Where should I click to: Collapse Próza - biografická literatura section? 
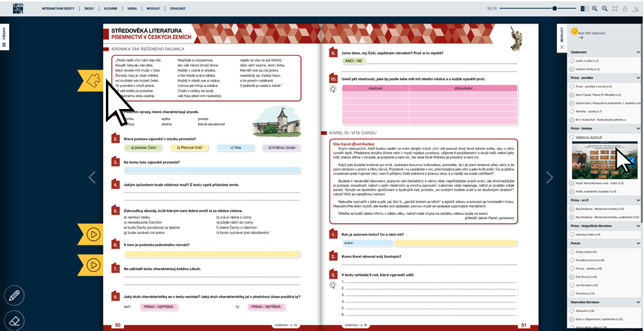pyautogui.click(x=638, y=226)
